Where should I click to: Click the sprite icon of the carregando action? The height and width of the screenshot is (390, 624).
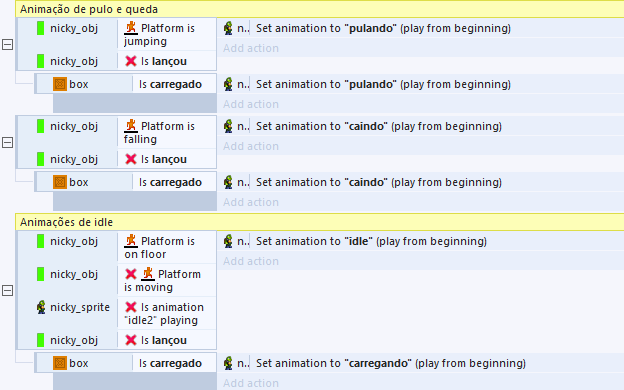[x=228, y=363]
